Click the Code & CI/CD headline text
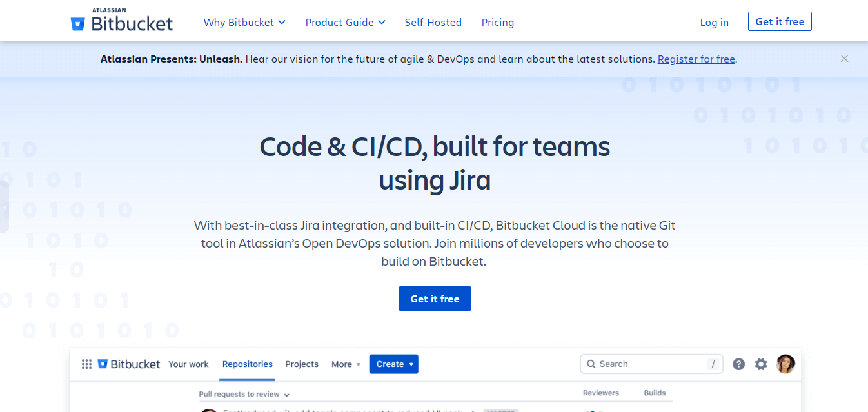Screen dimensions: 868x412 [x=435, y=164]
